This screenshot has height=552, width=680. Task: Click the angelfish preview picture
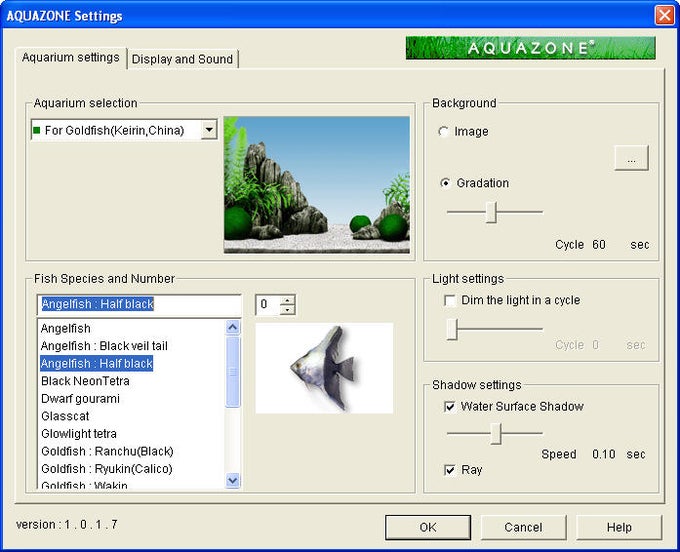(x=324, y=368)
